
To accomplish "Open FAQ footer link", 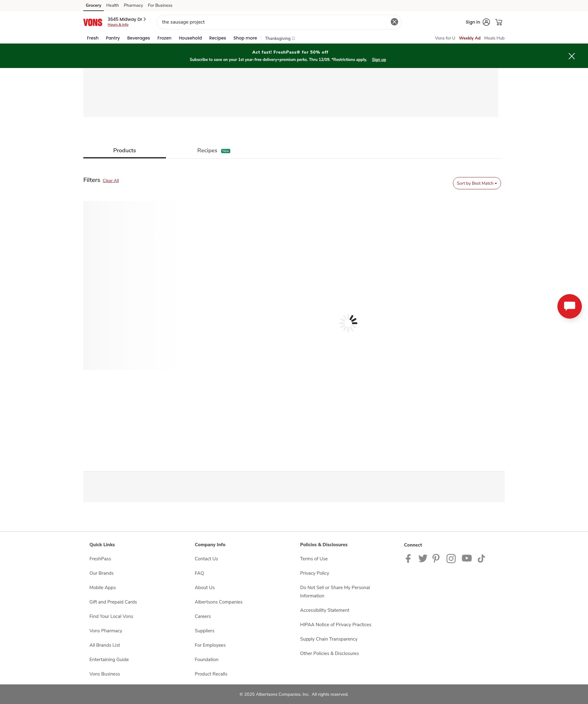I will [199, 573].
